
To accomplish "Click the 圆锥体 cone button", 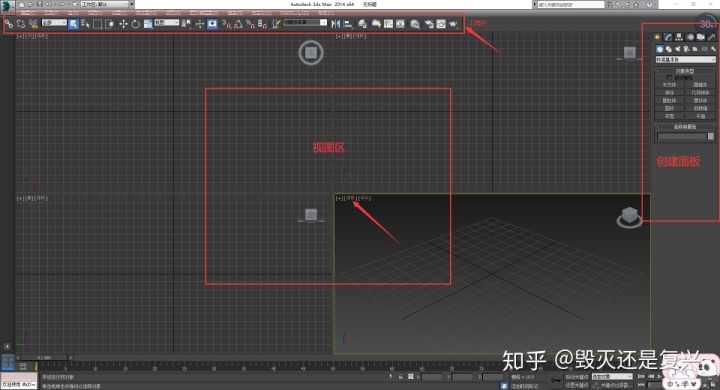I will pos(700,85).
